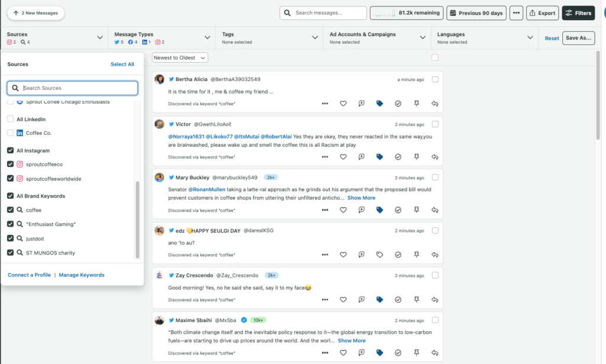Open Connect a Profile link
Screen dimensions: 606x364
(x=30, y=275)
